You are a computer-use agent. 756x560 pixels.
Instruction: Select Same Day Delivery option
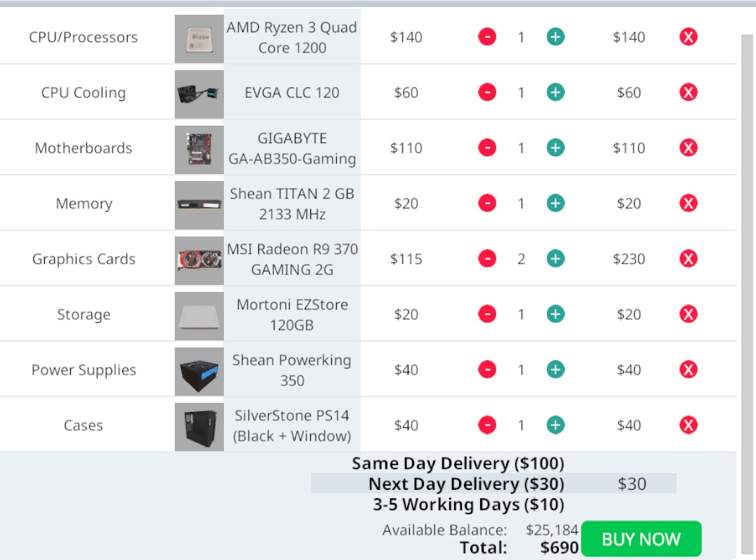pos(458,463)
